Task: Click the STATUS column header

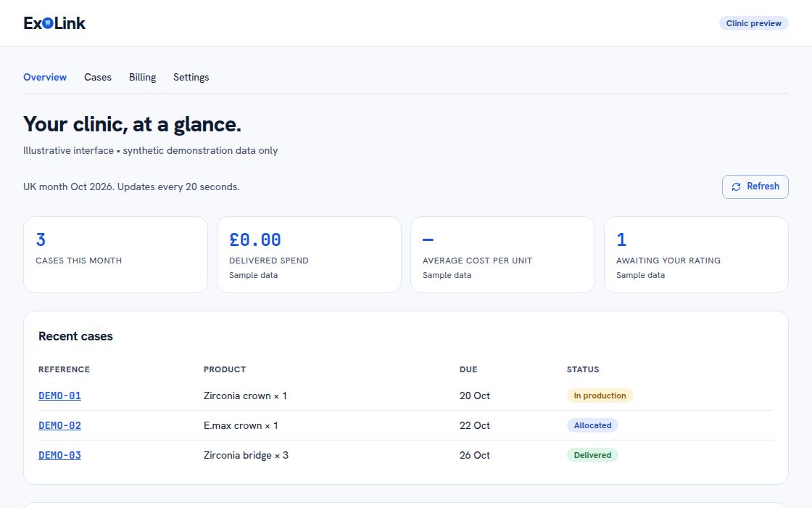Action: coord(583,369)
